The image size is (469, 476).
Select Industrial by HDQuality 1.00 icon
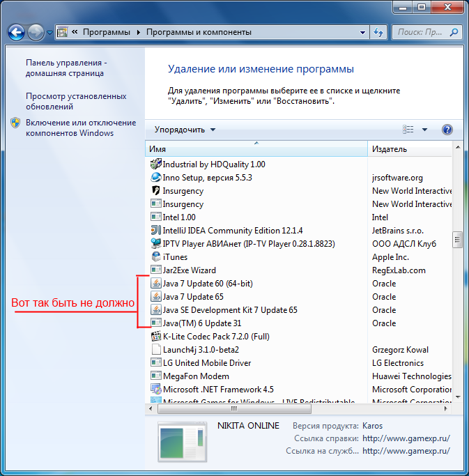155,164
